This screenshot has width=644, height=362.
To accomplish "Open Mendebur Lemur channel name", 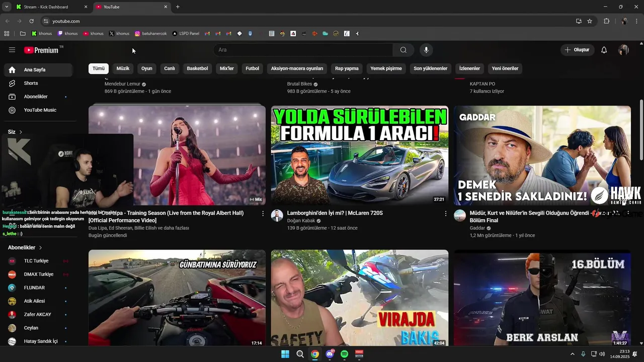I will [x=122, y=84].
